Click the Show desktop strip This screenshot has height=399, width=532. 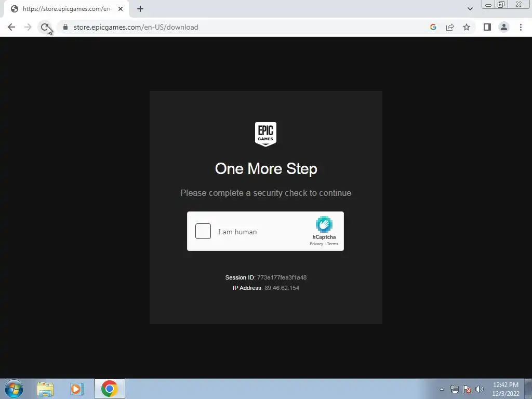(x=528, y=389)
